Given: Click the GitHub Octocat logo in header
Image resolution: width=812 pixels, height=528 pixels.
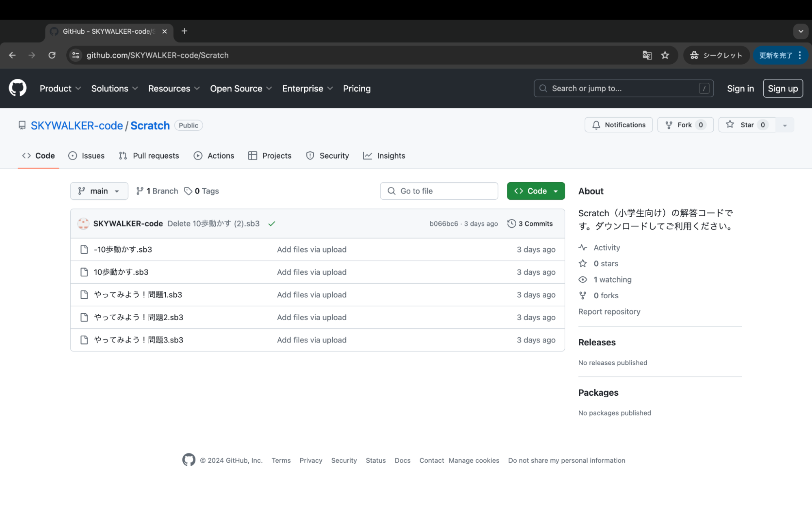Looking at the screenshot, I should tap(17, 88).
